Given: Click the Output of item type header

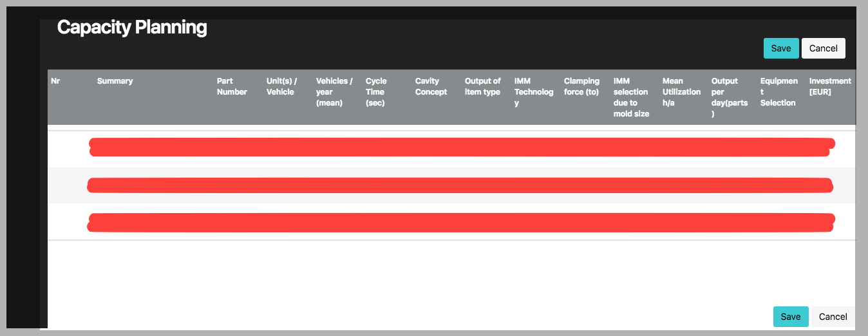Looking at the screenshot, I should 482,86.
